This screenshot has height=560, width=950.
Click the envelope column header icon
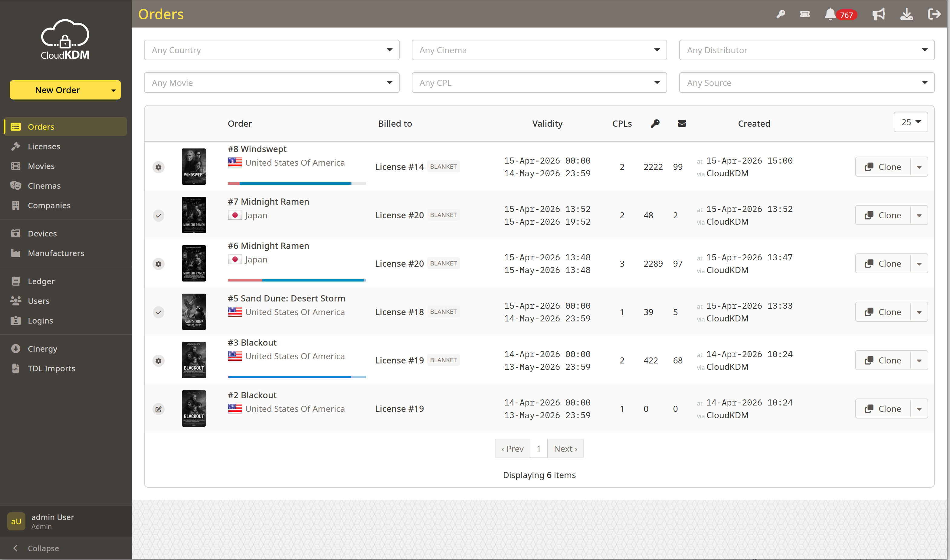click(x=682, y=123)
